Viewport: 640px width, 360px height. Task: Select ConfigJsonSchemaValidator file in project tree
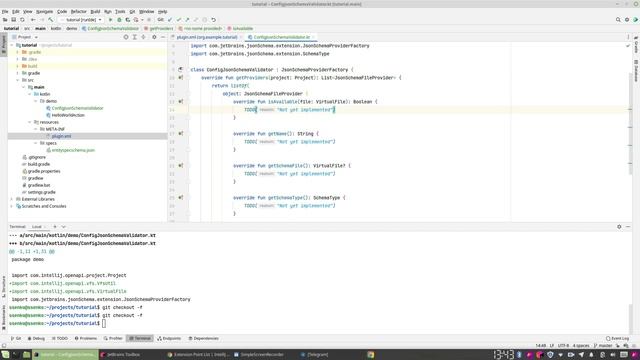77,108
